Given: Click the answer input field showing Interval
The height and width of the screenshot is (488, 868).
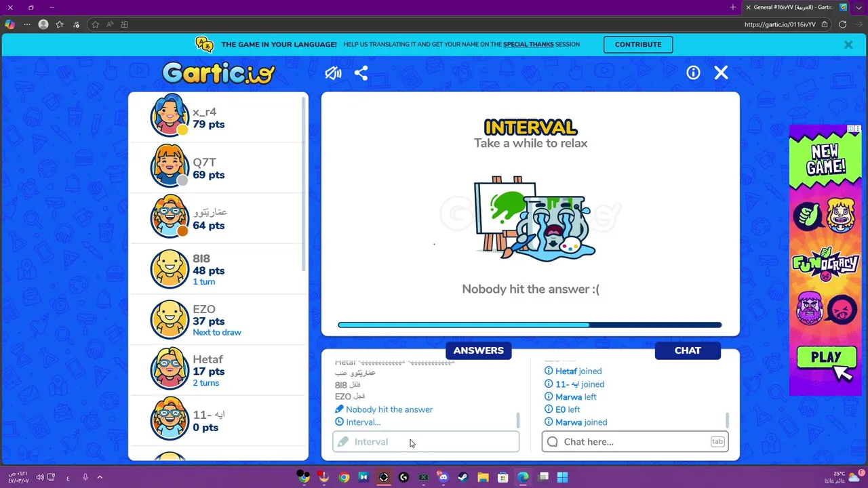Looking at the screenshot, I should [x=426, y=442].
